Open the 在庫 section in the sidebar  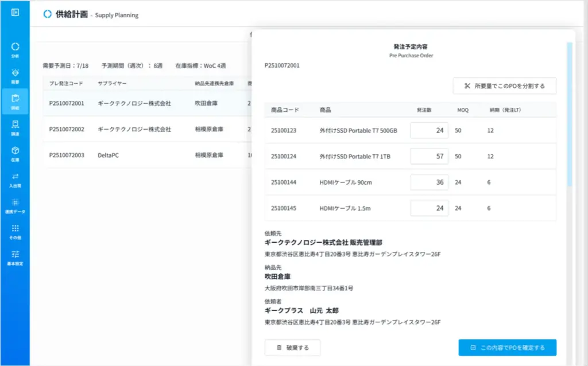click(15, 154)
